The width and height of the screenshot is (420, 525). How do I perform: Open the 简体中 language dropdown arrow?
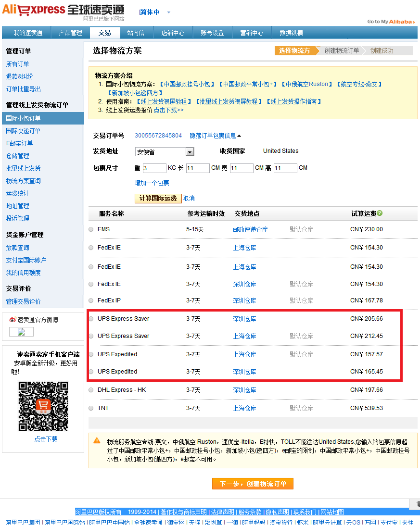(x=169, y=12)
